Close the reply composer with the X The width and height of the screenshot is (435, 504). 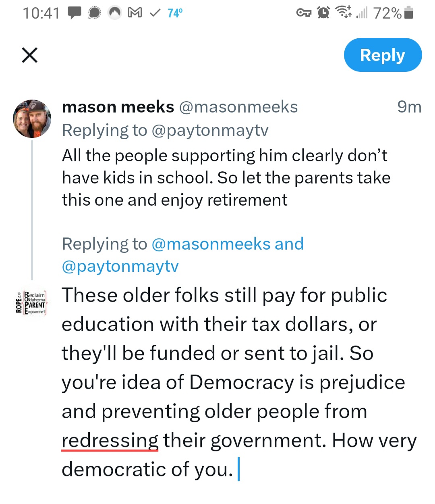[29, 55]
